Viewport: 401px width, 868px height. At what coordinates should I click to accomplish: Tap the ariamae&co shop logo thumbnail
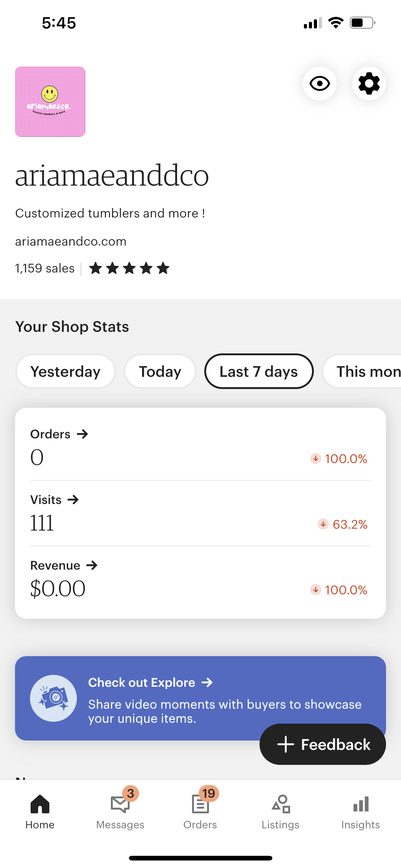pos(50,102)
